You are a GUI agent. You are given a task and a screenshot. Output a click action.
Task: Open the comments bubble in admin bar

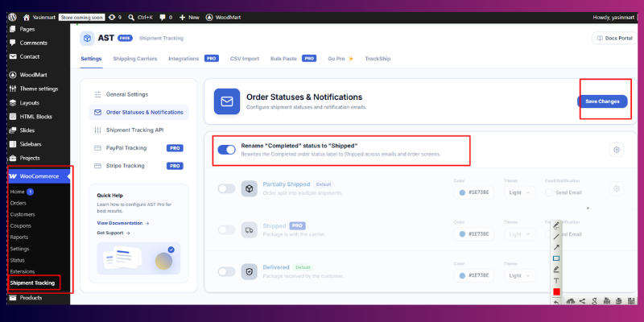click(x=166, y=17)
